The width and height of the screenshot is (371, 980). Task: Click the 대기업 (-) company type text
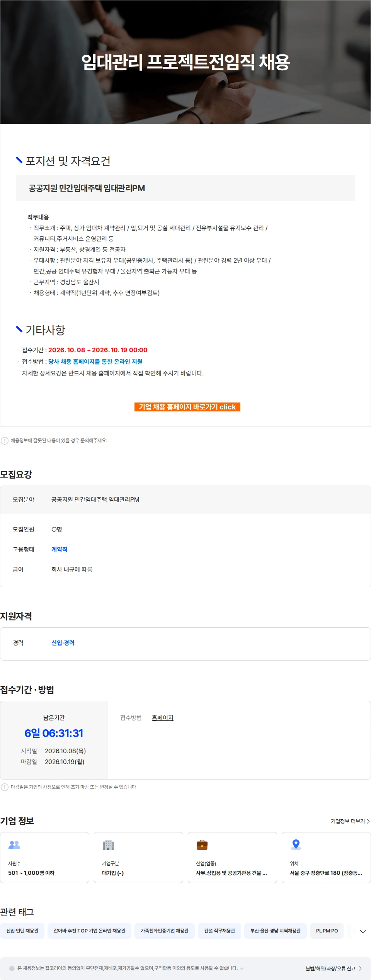[113, 873]
